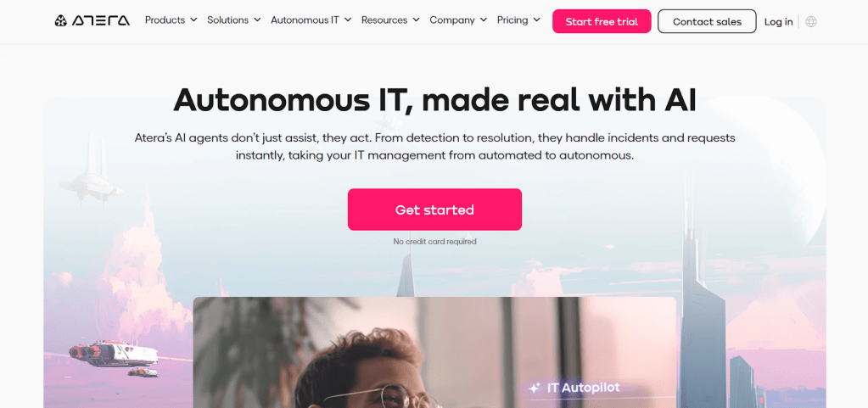Expand the Solutions chevron
Viewport: 868px width, 408px height.
click(257, 20)
